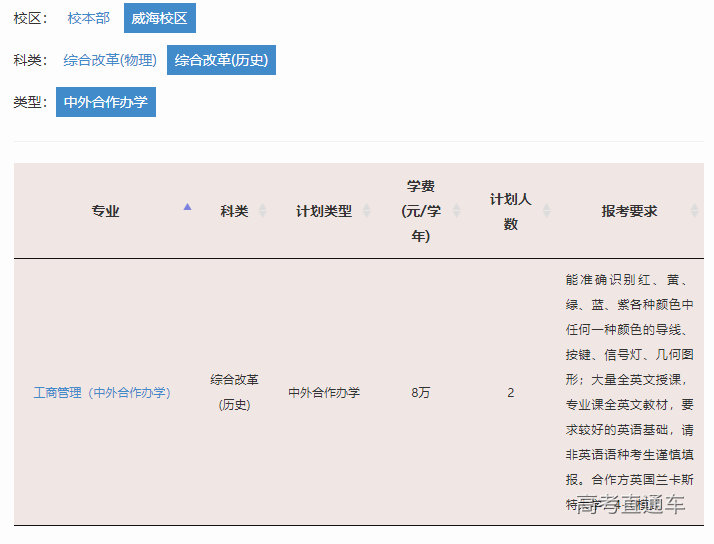Click the sort arrows next to 计划人数
714x544 pixels.
(x=546, y=211)
